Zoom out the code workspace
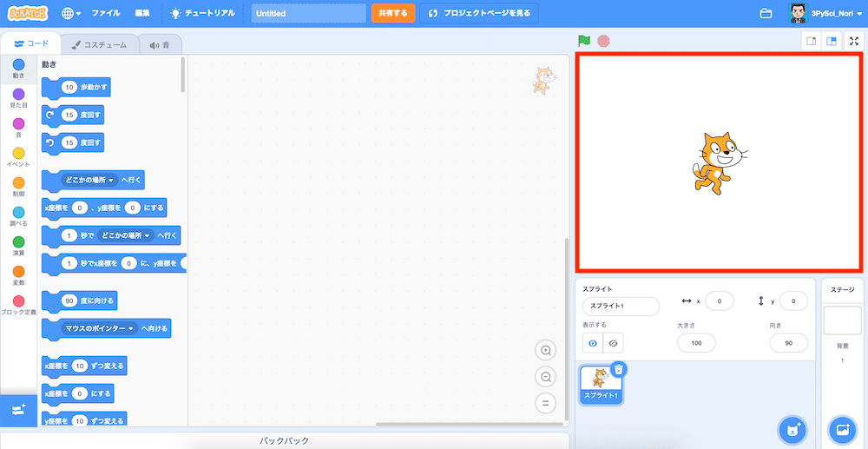 (x=545, y=377)
